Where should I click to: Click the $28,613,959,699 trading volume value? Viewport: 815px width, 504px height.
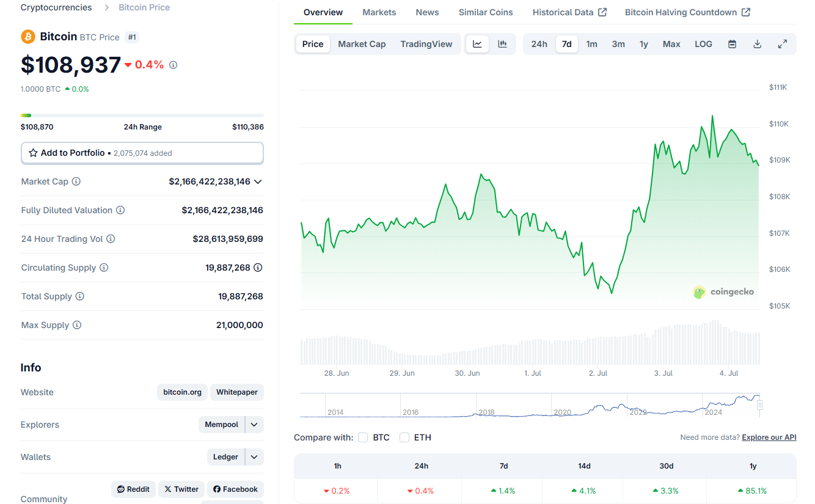pos(228,239)
